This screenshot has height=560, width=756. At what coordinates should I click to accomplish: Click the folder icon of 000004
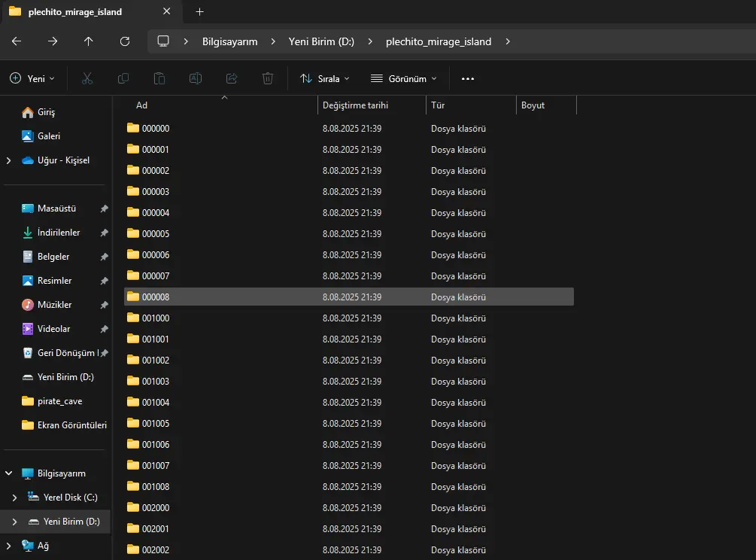point(133,212)
